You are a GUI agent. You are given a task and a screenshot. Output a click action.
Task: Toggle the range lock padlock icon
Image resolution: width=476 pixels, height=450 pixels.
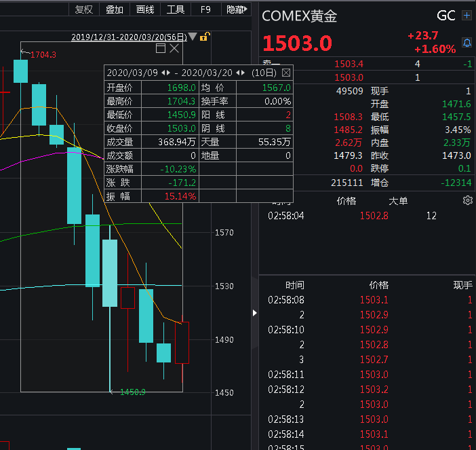205,37
